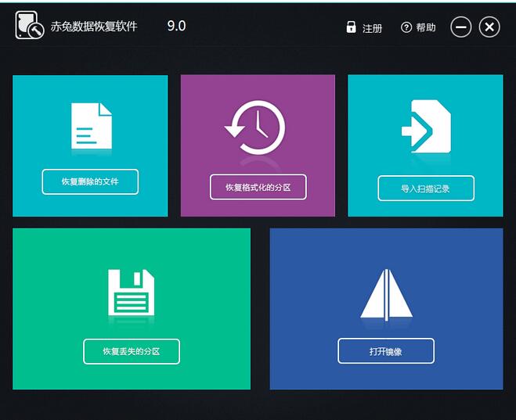Start 恢复丢失的分区 recovery
Screen dimensions: 516x420
click(x=132, y=351)
